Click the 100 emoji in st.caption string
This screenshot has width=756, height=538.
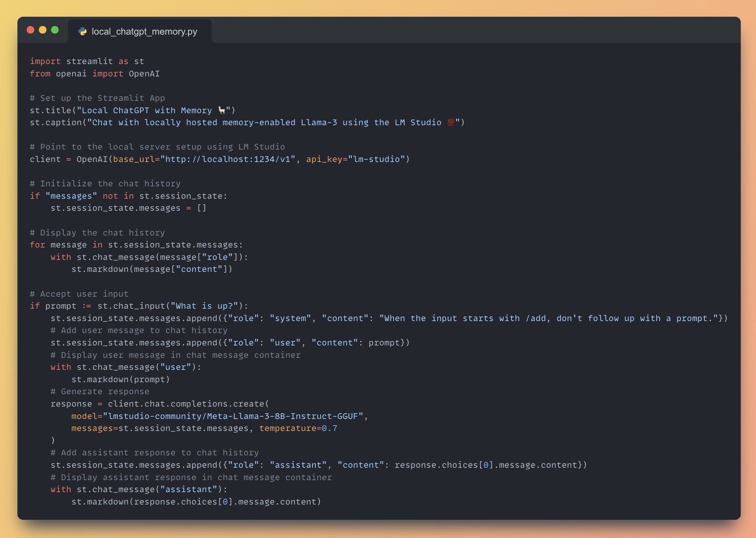[x=450, y=123]
